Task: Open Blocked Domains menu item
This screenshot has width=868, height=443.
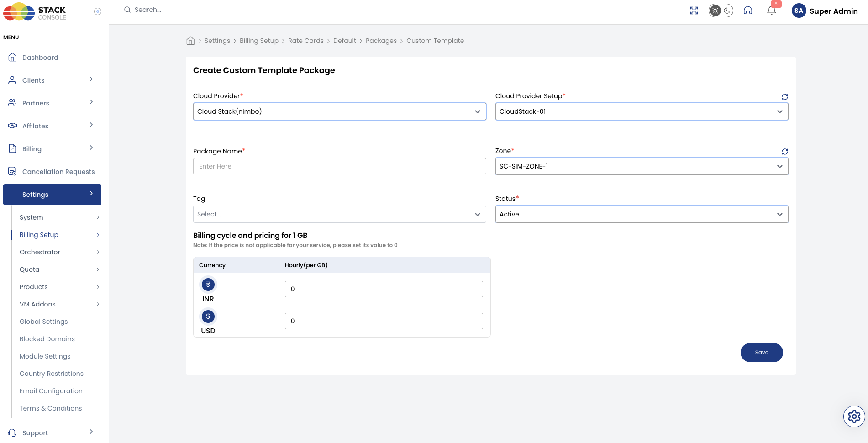Action: click(47, 339)
